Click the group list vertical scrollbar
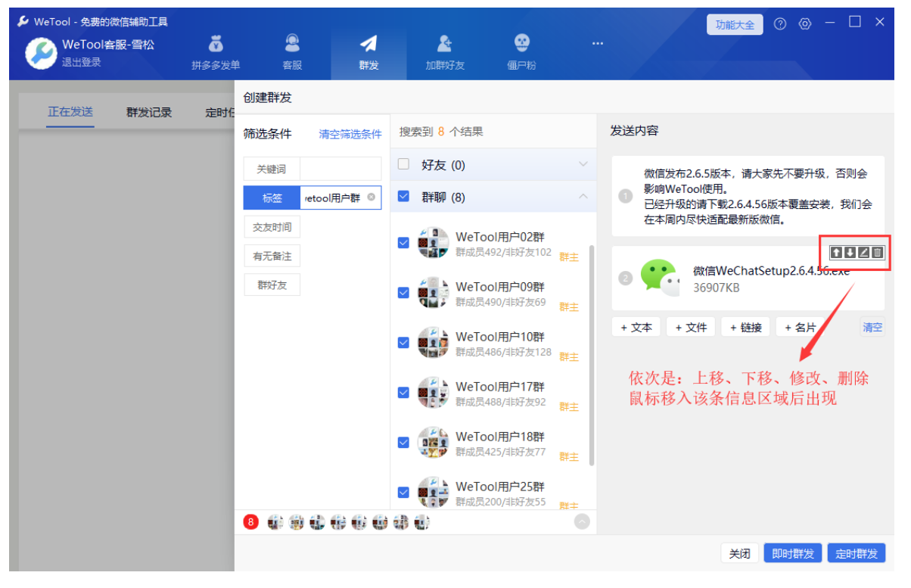This screenshot has width=911, height=588. click(592, 356)
